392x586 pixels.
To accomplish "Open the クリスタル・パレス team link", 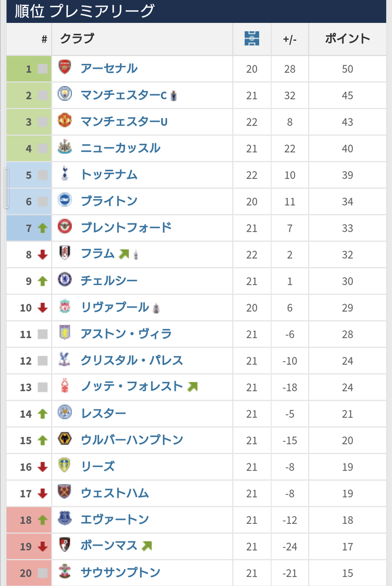I will point(132,360).
